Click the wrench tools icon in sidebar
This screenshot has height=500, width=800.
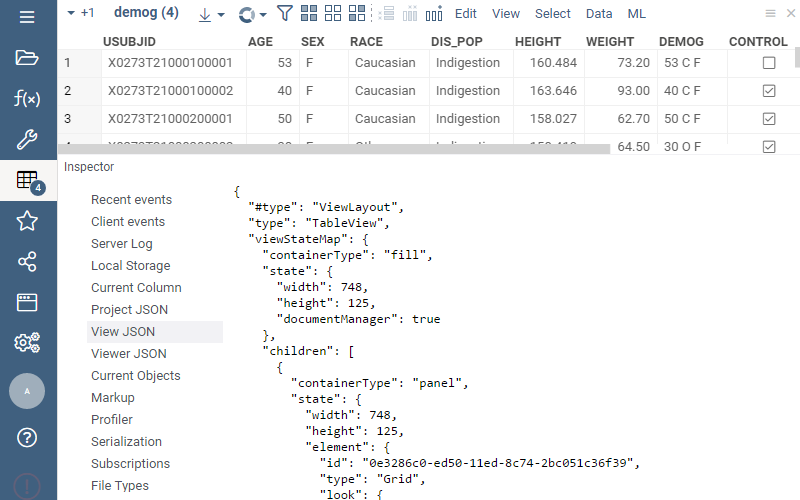27,139
